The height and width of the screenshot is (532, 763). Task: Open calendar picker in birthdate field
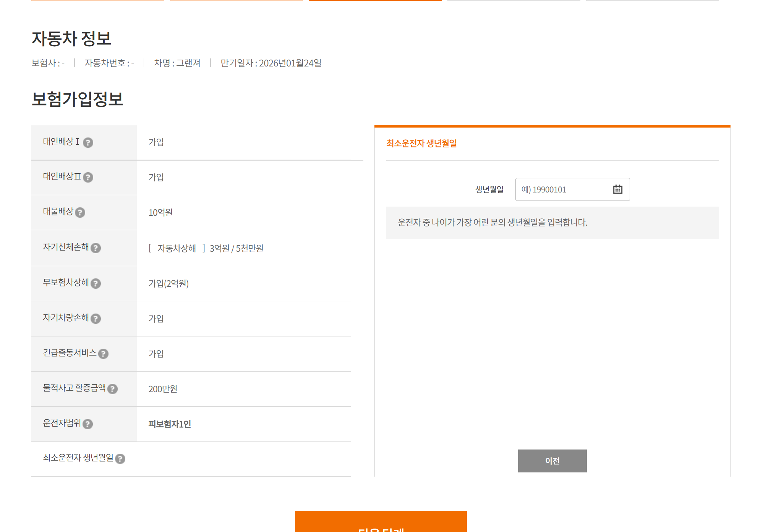tap(617, 189)
